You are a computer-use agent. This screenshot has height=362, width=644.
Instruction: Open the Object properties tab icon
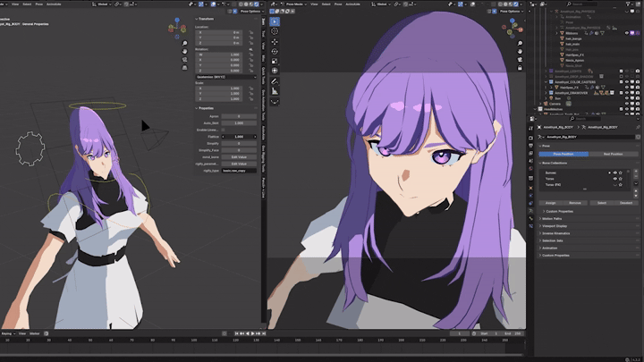[530, 189]
